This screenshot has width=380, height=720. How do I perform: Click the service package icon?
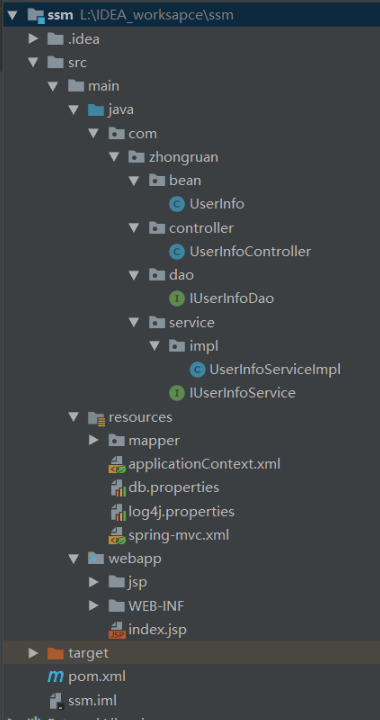(156, 322)
